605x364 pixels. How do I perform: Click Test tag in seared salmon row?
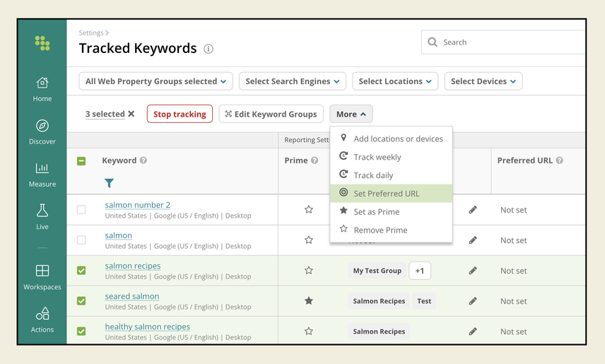click(424, 301)
